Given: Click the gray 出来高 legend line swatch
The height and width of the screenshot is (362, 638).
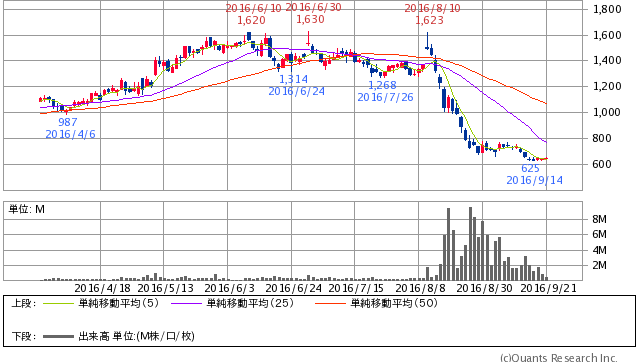Looking at the screenshot, I should click(58, 336).
